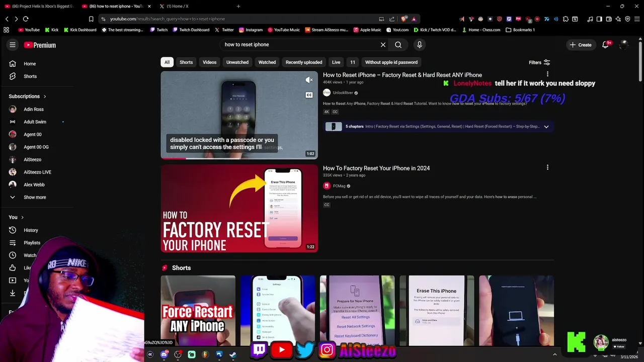Open Brave Shields lion icon
This screenshot has width=644, height=362.
click(404, 19)
